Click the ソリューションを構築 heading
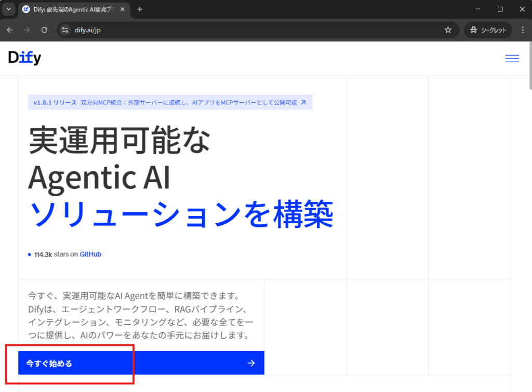The height and width of the screenshot is (392, 532). tap(181, 214)
